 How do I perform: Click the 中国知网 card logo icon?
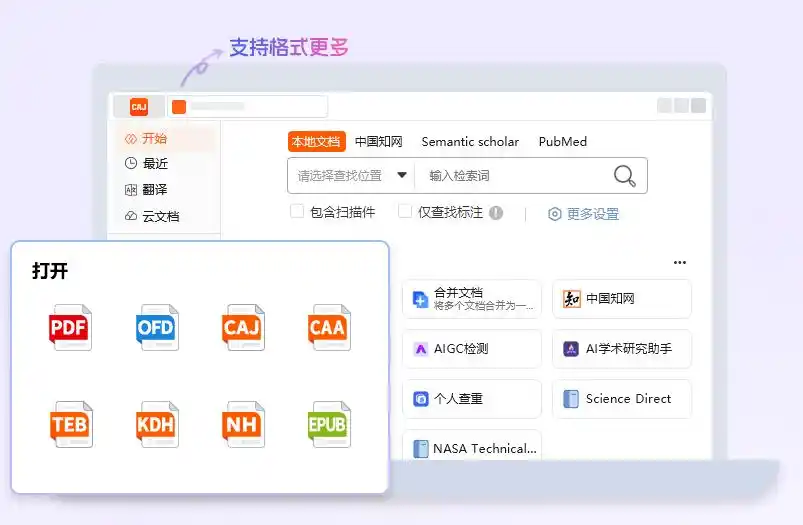click(572, 299)
